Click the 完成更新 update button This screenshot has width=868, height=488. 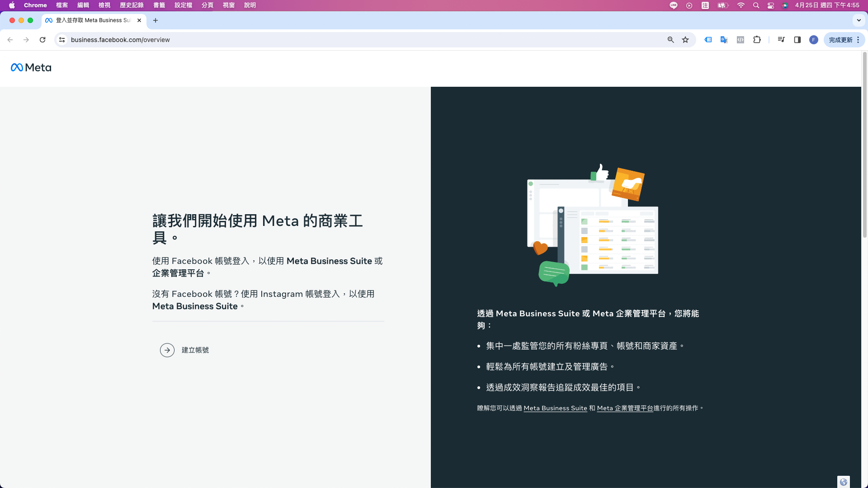pos(840,40)
